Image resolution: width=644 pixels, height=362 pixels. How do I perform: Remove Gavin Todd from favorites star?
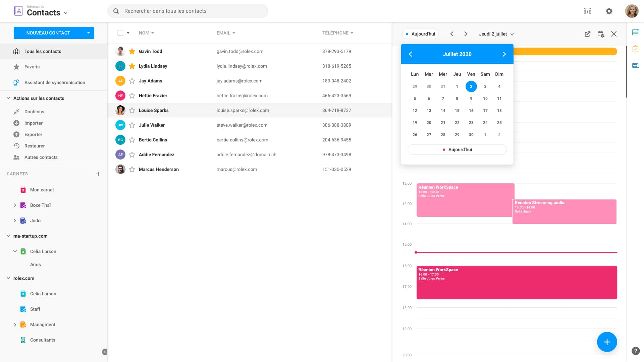pos(132,51)
